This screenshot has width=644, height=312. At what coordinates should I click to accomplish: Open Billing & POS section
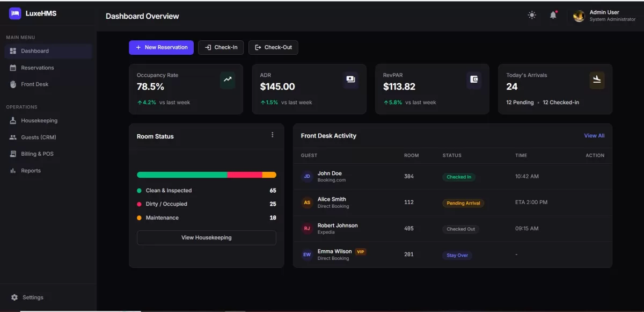37,154
